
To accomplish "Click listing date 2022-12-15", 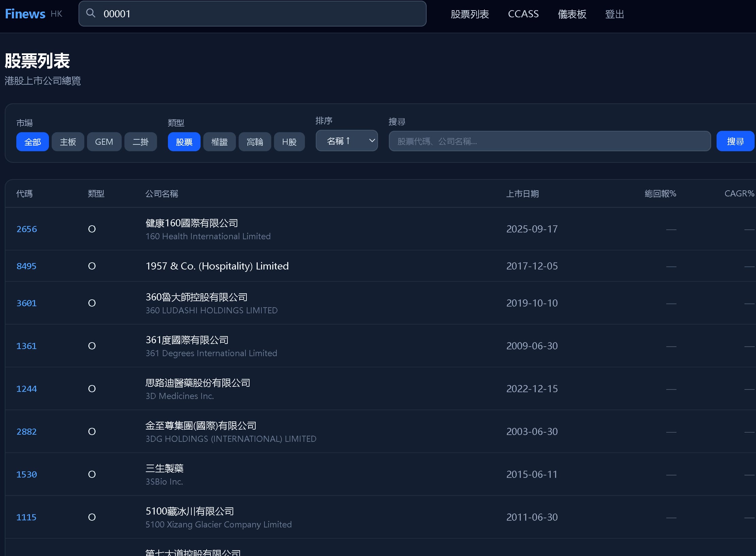I will [x=532, y=389].
